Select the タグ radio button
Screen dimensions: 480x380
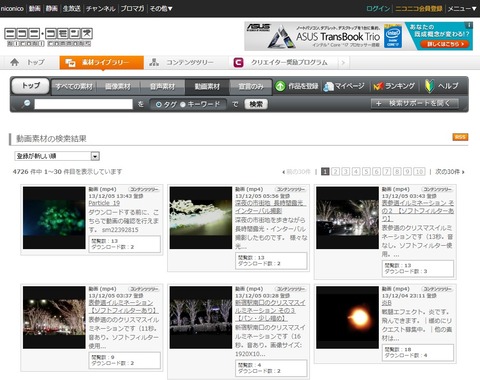click(159, 105)
